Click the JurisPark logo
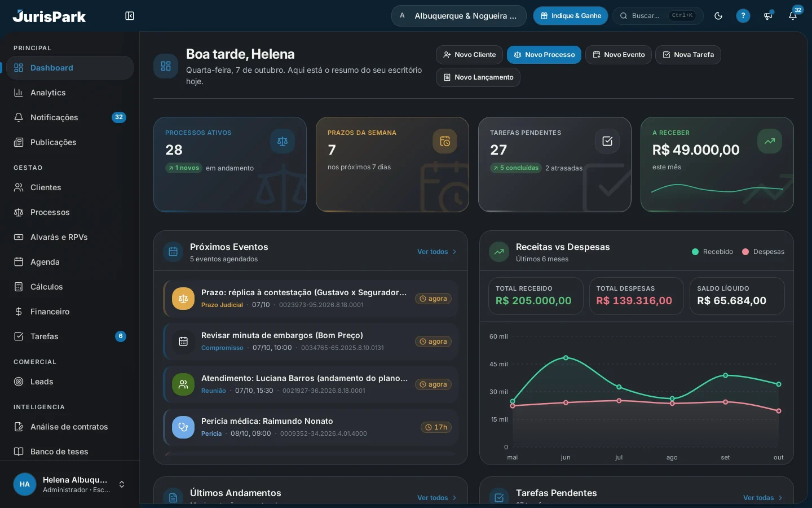The height and width of the screenshot is (508, 812). 49,16
